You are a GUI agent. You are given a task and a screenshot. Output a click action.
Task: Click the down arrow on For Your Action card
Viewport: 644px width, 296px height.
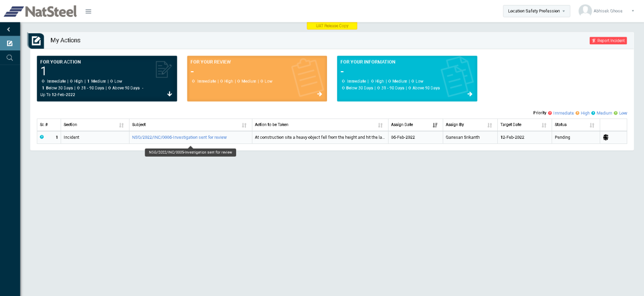click(170, 94)
